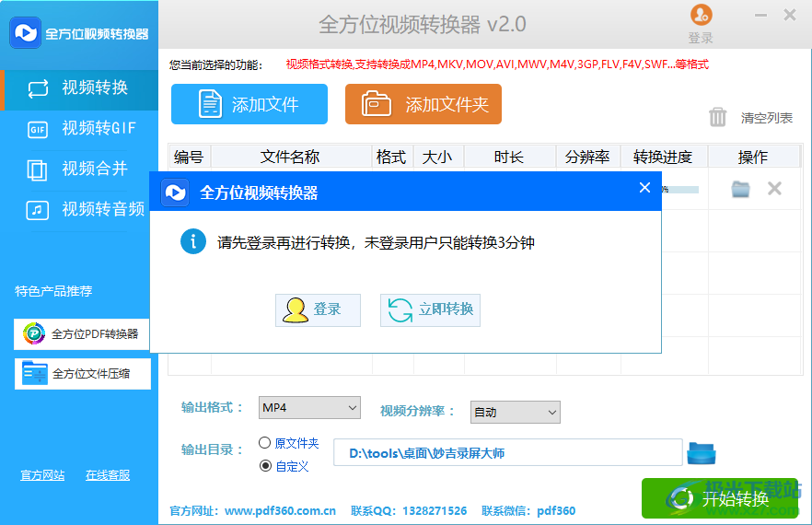Close the login prompt dialog
Image resolution: width=812 pixels, height=525 pixels.
click(x=644, y=188)
